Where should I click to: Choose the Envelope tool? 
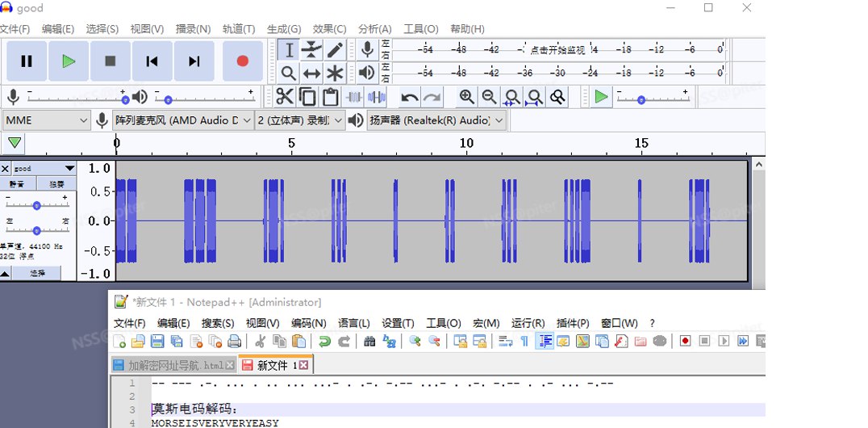311,50
